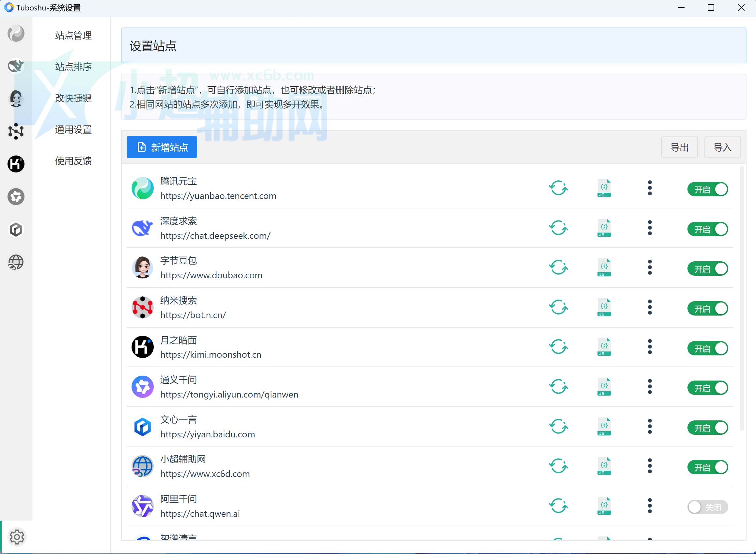Open the three-dot menu for 字节豆包
The width and height of the screenshot is (756, 554).
click(x=650, y=268)
